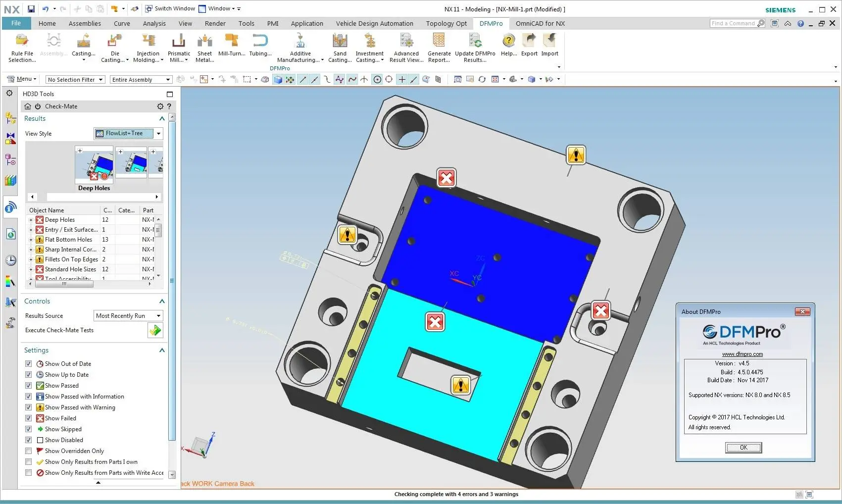
Task: Click Undo arrow in title bar
Action: (45, 9)
